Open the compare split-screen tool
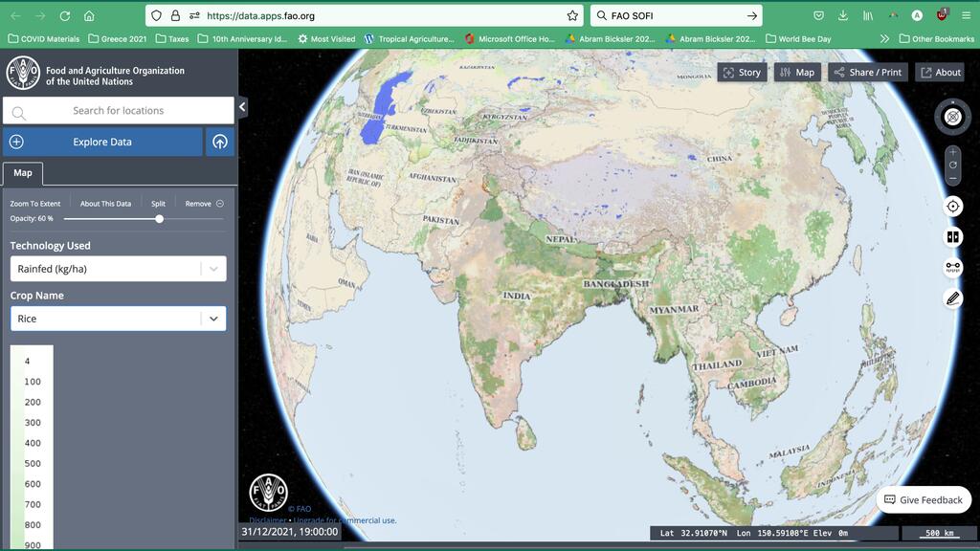The image size is (980, 551). click(x=952, y=237)
